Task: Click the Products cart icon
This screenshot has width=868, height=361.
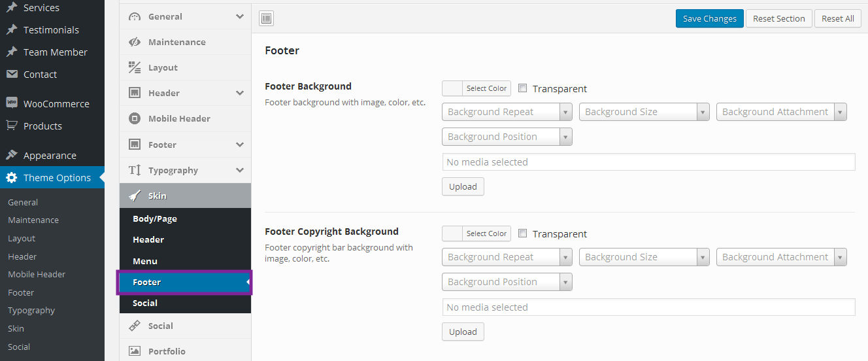Action: (12, 126)
